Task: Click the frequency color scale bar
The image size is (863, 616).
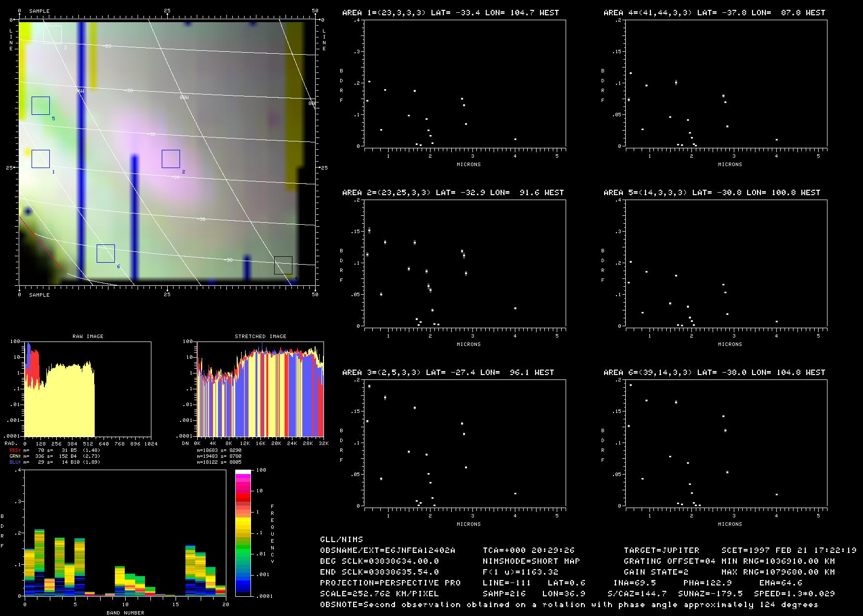Action: [x=244, y=533]
